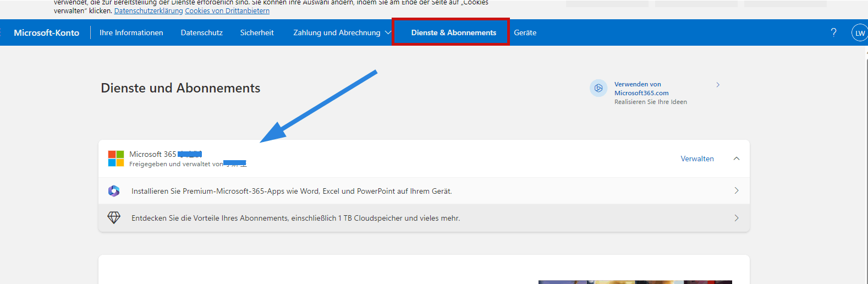Click the Verwenden von Microsoft365.com link
Image resolution: width=868 pixels, height=284 pixels.
click(641, 89)
